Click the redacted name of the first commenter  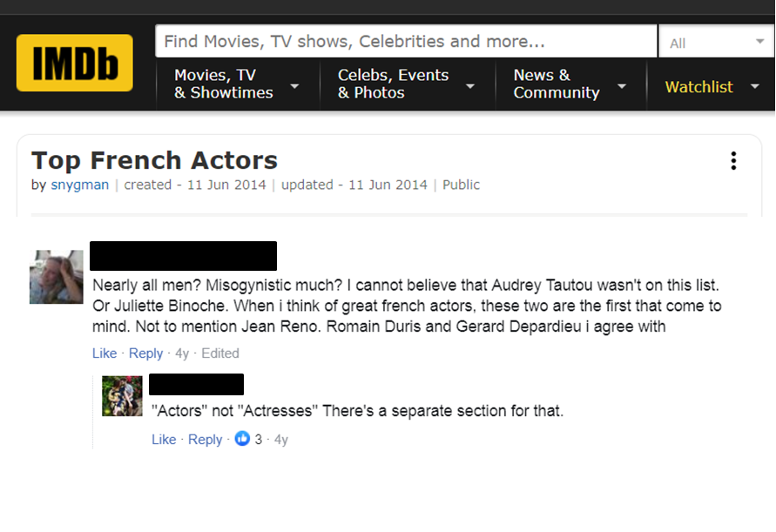(183, 256)
